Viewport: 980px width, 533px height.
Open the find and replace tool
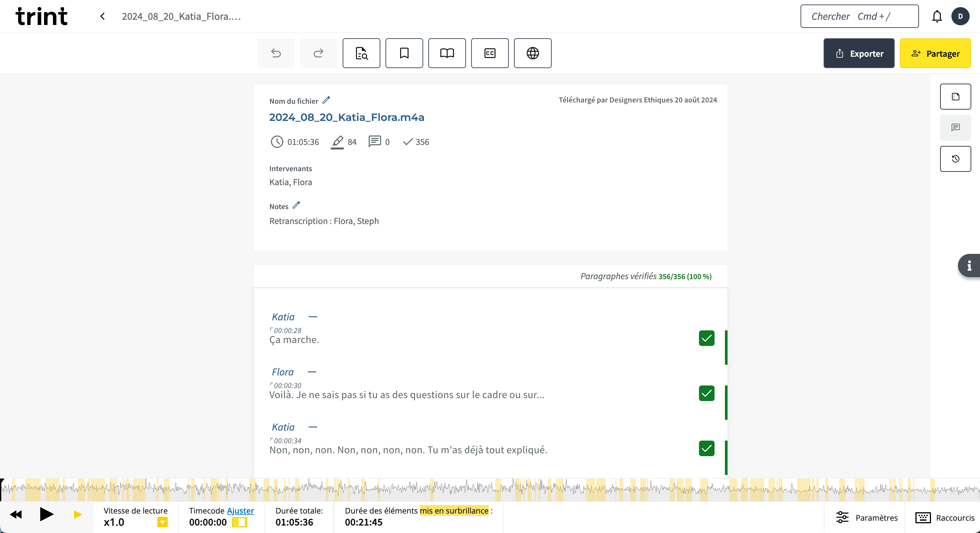click(361, 53)
